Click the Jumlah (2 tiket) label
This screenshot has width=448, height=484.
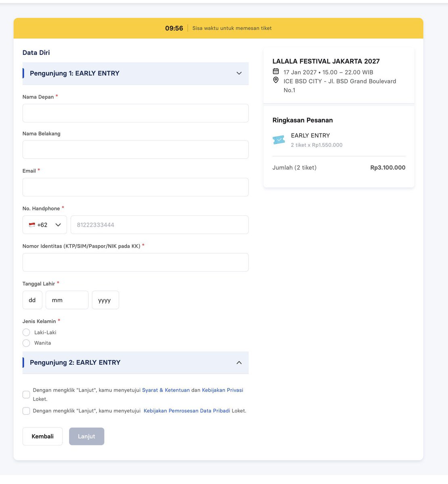(295, 167)
